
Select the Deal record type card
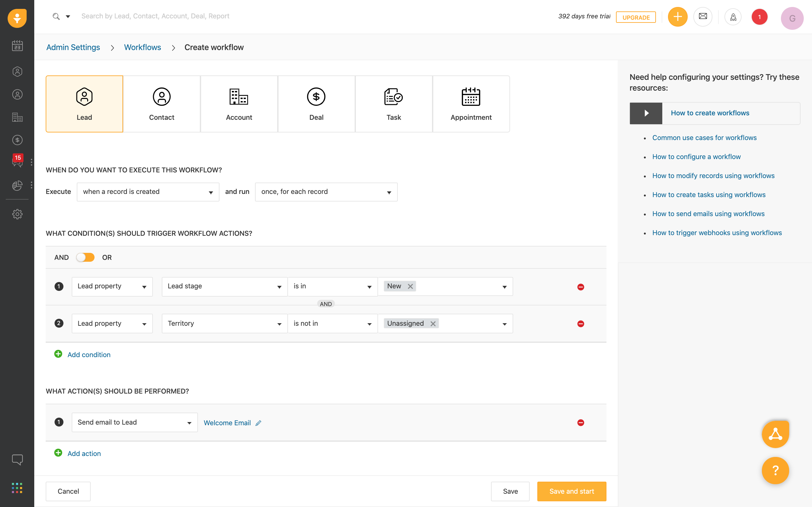[x=316, y=104]
